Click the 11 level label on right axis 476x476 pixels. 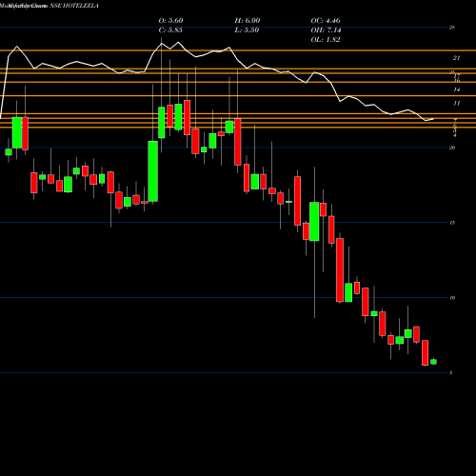click(x=456, y=103)
